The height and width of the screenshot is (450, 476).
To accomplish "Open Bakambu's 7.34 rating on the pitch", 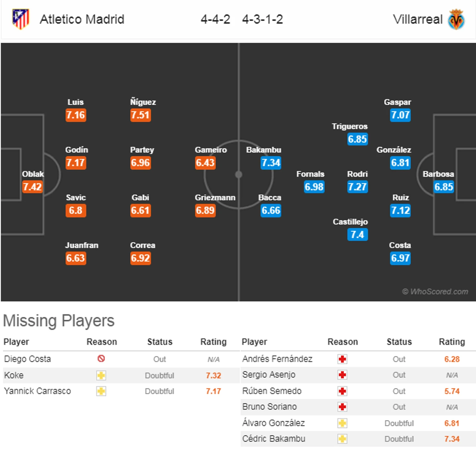I will [x=271, y=163].
